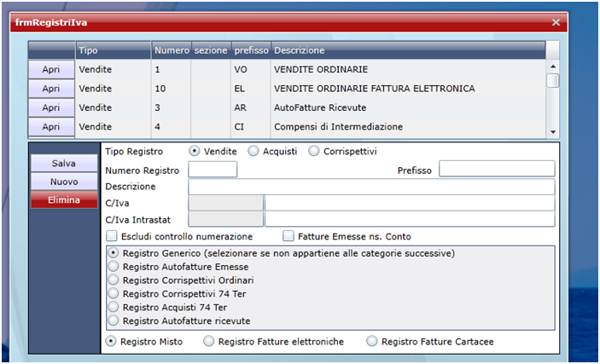This screenshot has height=364, width=600.
Task: Click the C/Iva Intrastat code box
Action: [226, 219]
